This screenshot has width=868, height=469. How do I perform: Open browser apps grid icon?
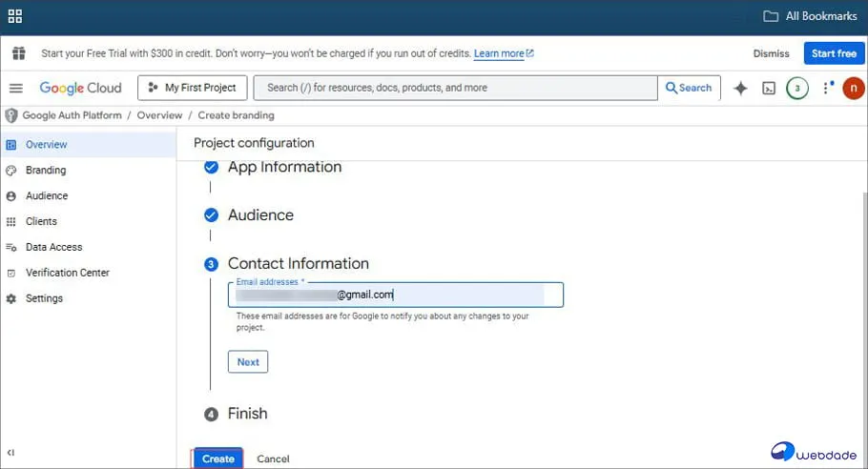(x=15, y=16)
